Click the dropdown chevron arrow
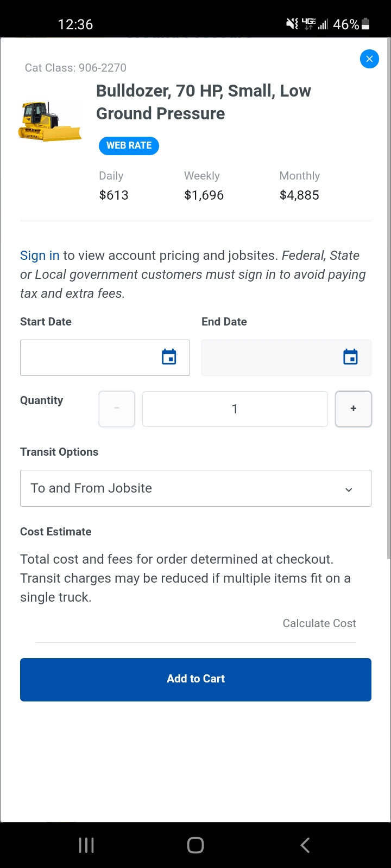The image size is (391, 868). pyautogui.click(x=349, y=489)
